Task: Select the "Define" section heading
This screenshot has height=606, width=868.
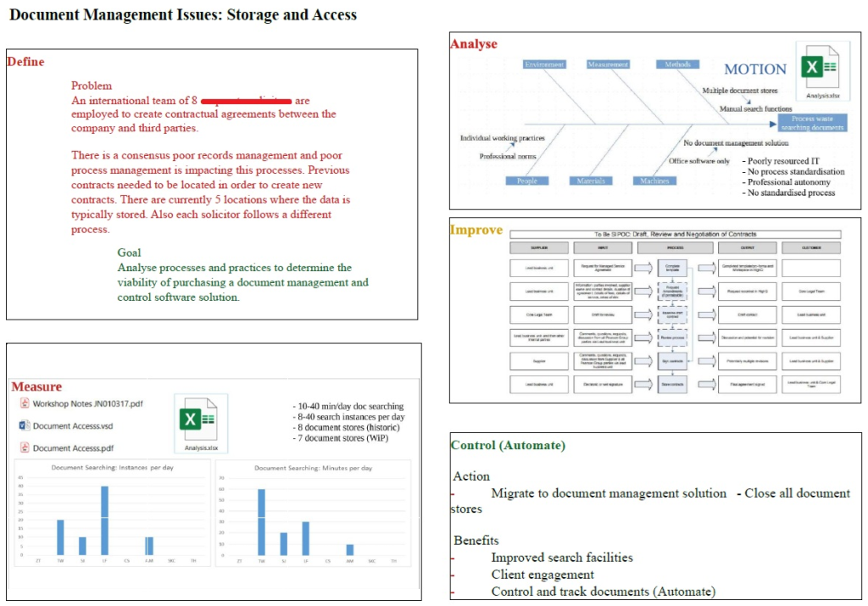Action: (25, 61)
